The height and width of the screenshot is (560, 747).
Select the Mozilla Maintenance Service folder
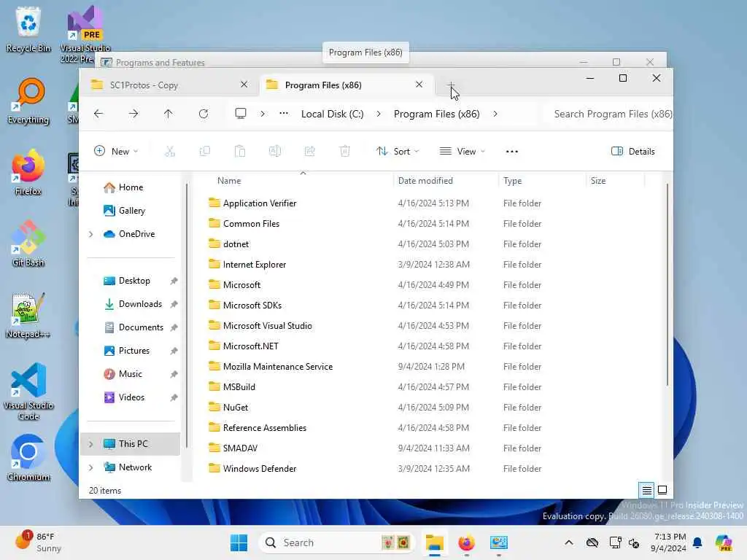pos(278,367)
